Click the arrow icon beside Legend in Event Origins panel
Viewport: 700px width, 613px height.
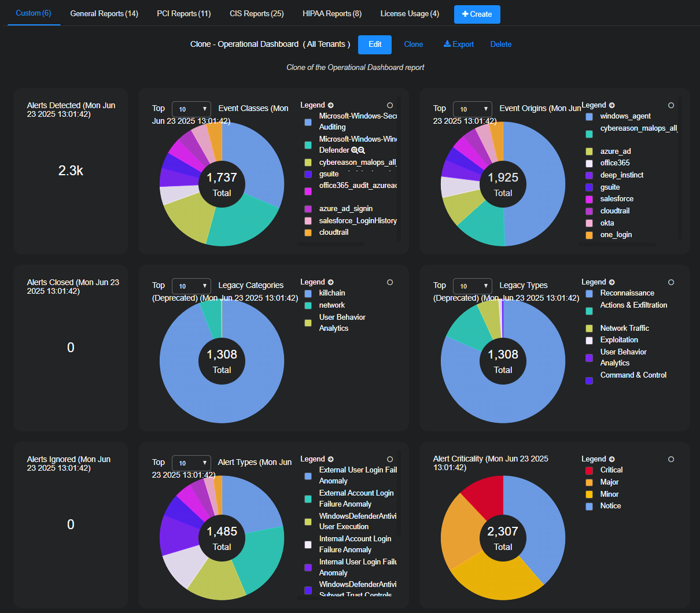pyautogui.click(x=611, y=105)
